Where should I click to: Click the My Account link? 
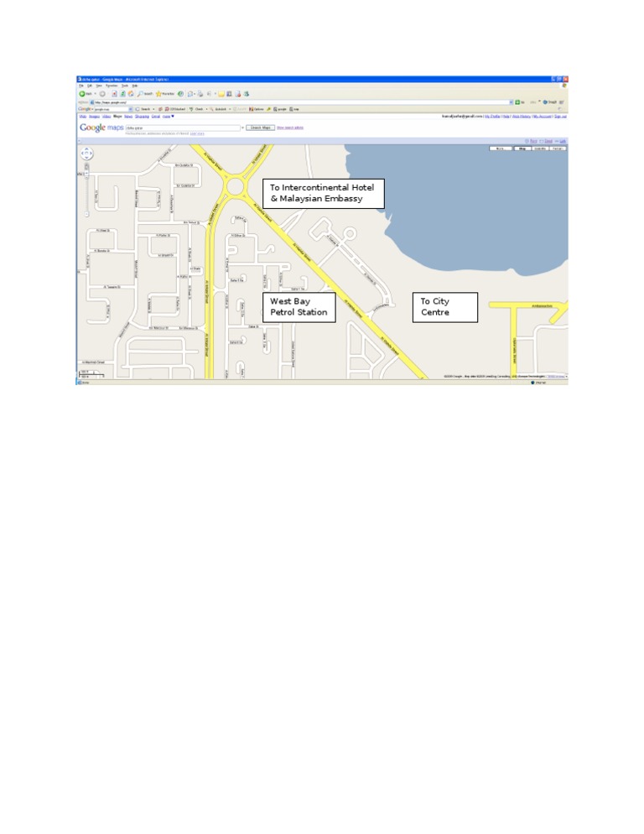542,117
